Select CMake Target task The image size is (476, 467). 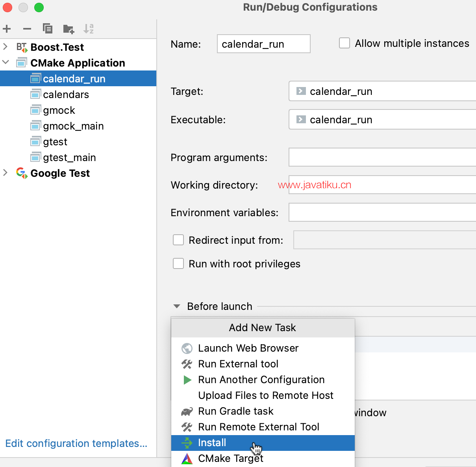click(x=263, y=459)
